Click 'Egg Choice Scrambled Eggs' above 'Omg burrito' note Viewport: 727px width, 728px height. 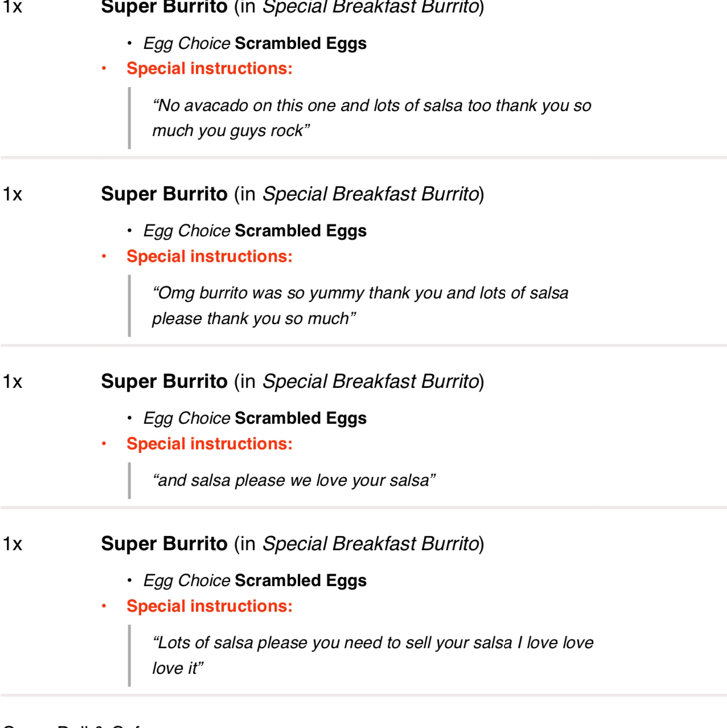point(254,231)
